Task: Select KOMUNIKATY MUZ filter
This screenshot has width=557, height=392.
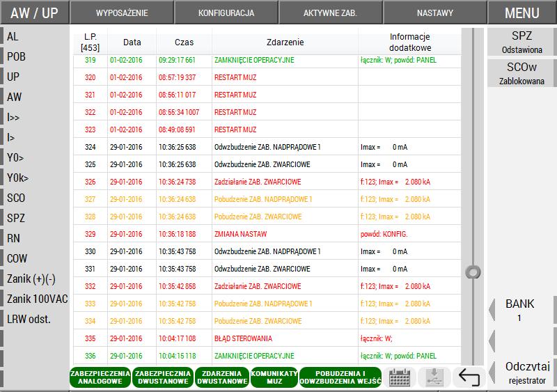Action: coord(274,377)
